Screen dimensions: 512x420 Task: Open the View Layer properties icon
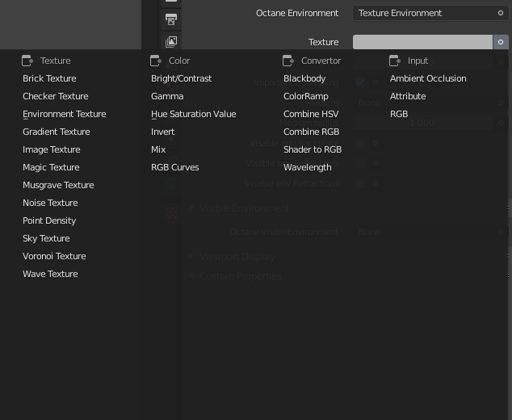(171, 41)
